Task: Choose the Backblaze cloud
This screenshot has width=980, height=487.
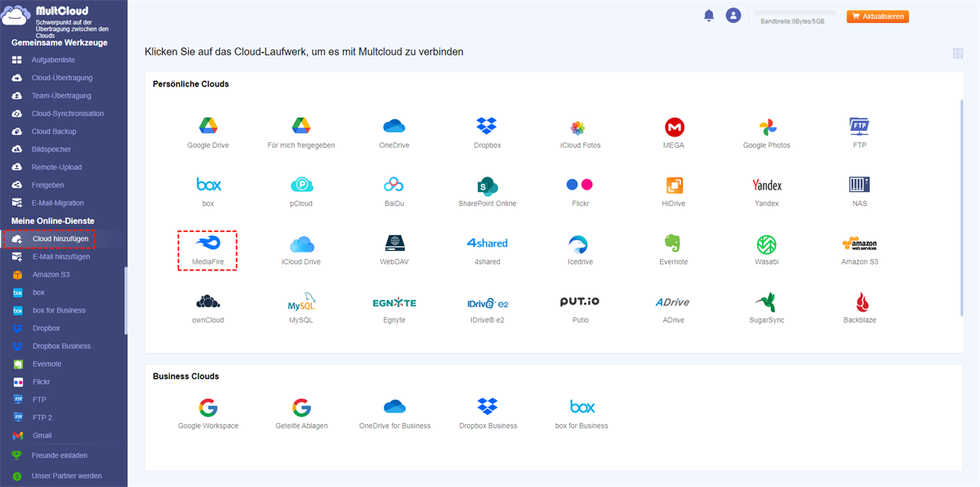Action: pyautogui.click(x=860, y=302)
